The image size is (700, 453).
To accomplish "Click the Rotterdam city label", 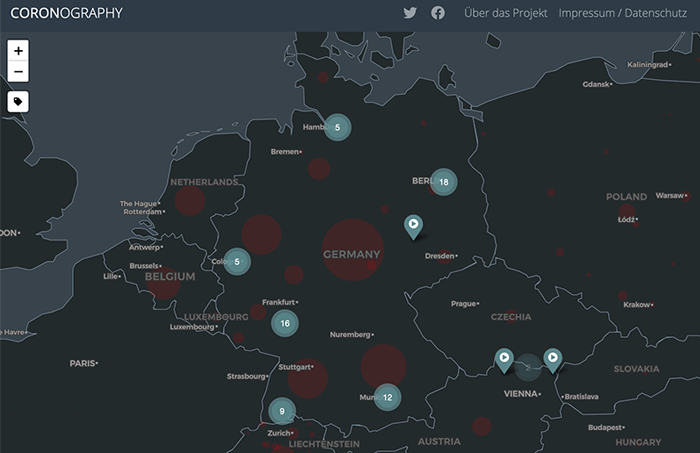I will click(x=142, y=212).
